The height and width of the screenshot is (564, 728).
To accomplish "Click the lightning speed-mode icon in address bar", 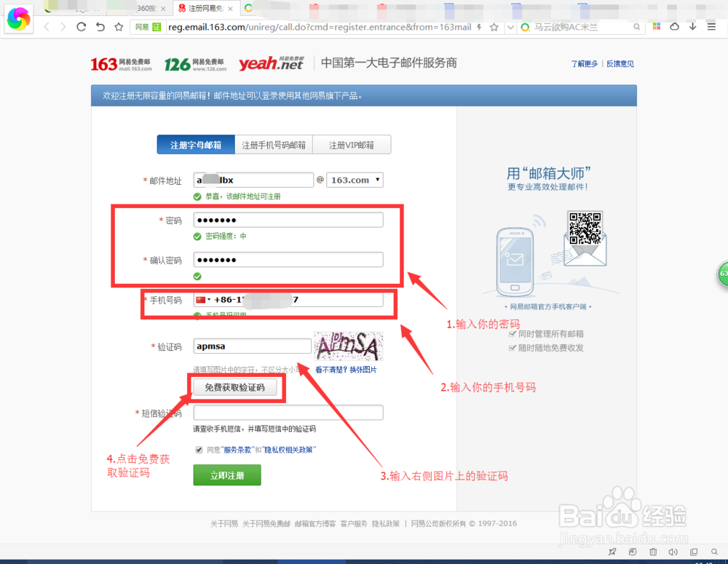I will click(x=479, y=27).
